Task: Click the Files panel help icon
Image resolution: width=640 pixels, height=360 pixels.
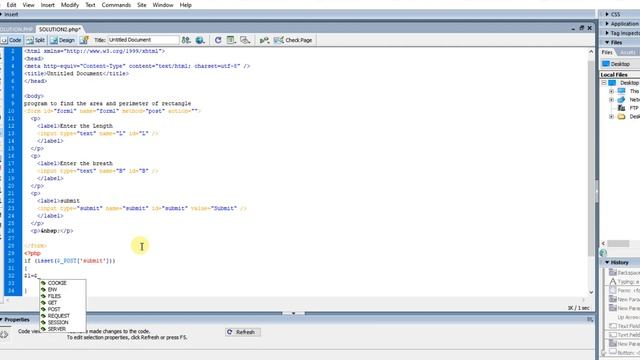Action: click(x=604, y=253)
